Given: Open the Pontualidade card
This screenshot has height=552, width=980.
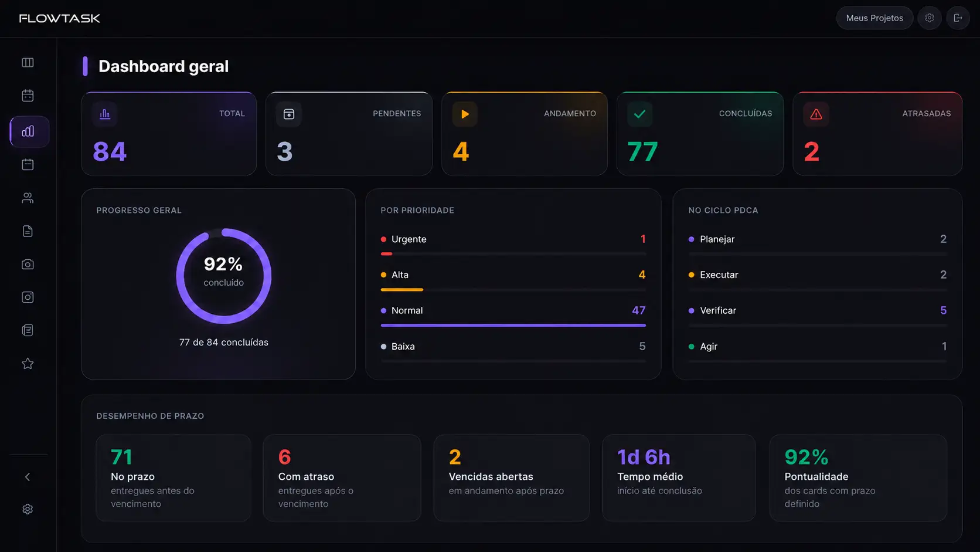Looking at the screenshot, I should point(858,478).
